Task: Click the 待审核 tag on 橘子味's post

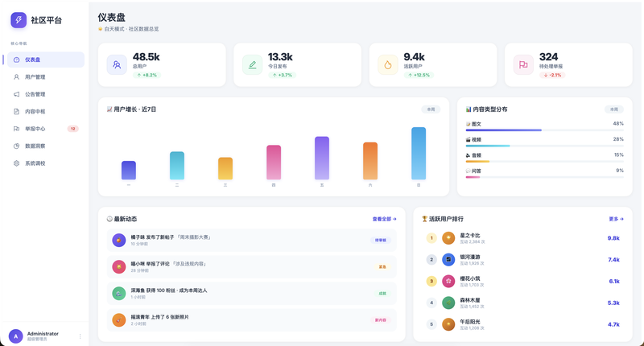Action: click(x=380, y=240)
